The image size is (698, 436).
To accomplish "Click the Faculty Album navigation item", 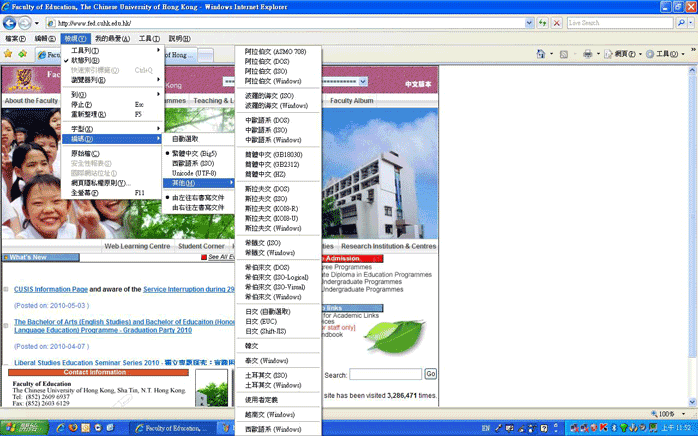I will (x=352, y=101).
